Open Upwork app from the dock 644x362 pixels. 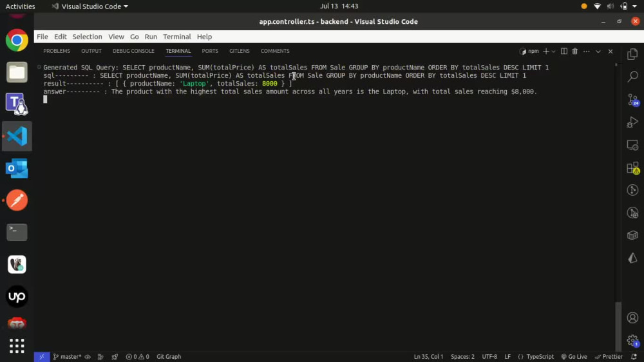click(x=17, y=296)
